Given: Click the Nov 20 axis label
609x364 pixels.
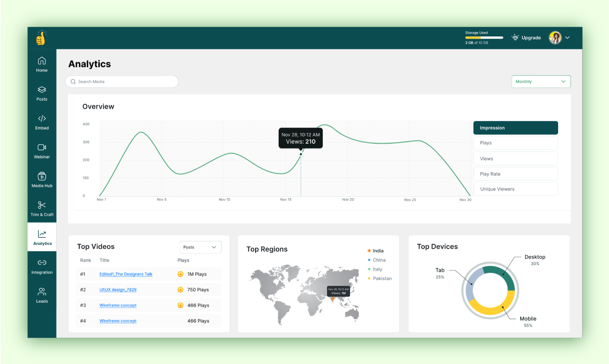Looking at the screenshot, I should 348,199.
